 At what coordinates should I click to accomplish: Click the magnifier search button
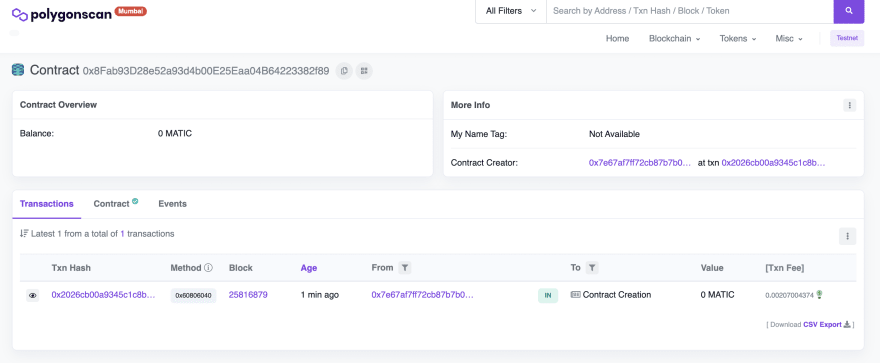click(x=849, y=11)
